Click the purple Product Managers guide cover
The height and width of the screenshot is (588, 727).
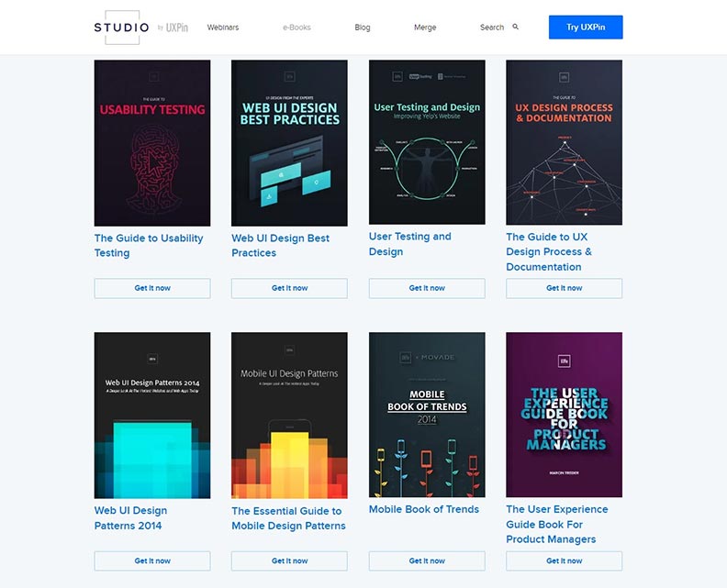pyautogui.click(x=564, y=415)
